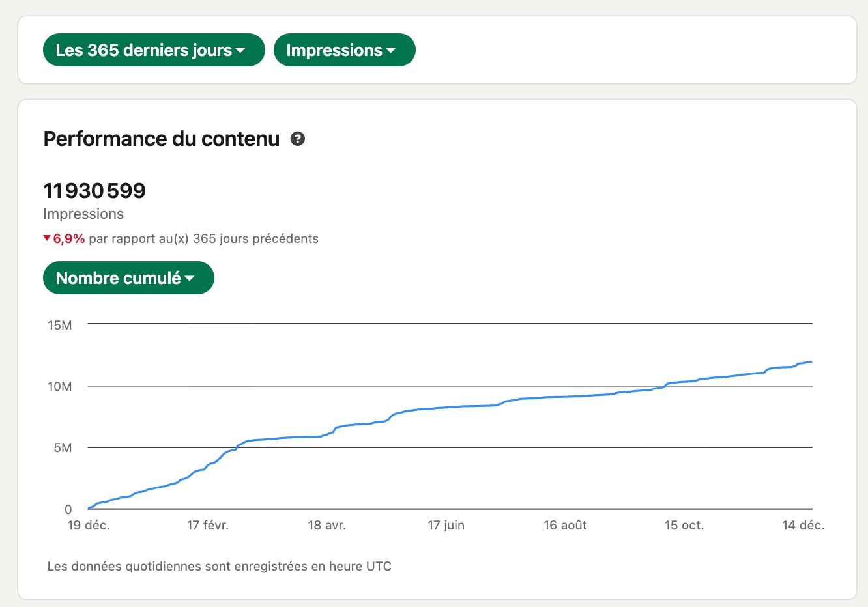The height and width of the screenshot is (607, 868).
Task: Expand the Impressions metric filter dropdown
Action: [344, 50]
